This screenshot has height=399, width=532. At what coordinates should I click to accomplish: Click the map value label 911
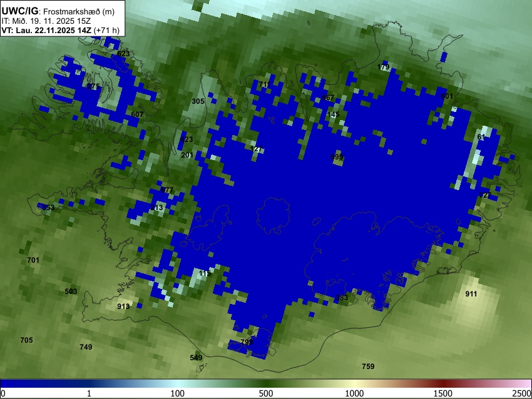(x=471, y=294)
